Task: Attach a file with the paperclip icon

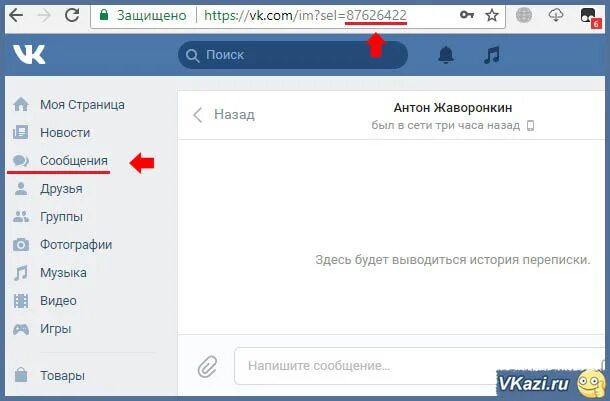Action: (207, 366)
